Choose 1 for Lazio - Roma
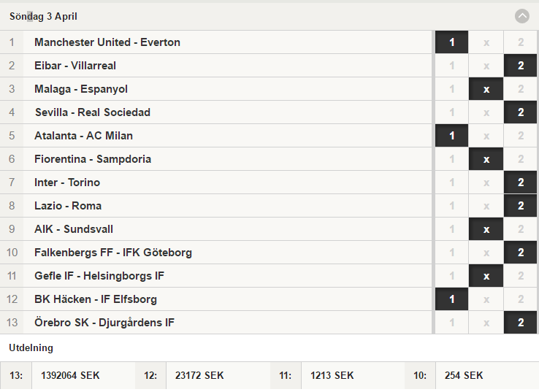Screen dimensions: 539x392 (x=451, y=206)
